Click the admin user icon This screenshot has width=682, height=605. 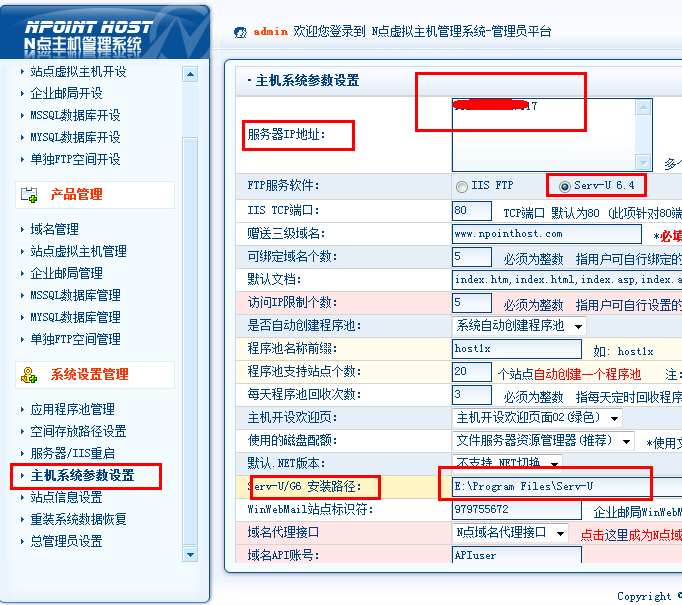pyautogui.click(x=240, y=32)
